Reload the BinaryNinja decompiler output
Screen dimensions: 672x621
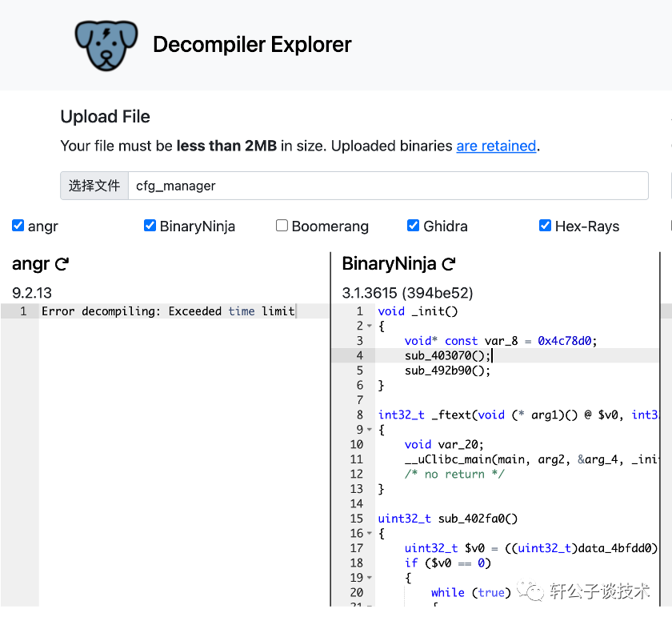[449, 264]
